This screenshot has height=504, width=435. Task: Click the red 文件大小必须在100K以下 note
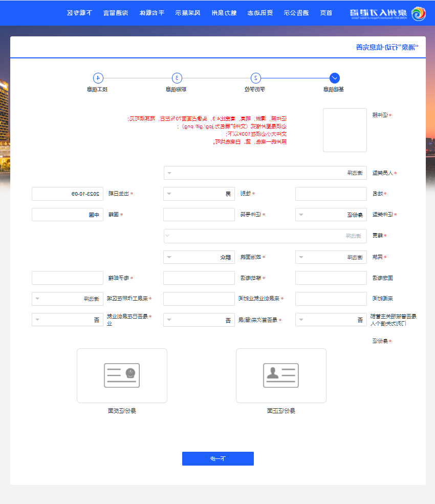(x=256, y=134)
